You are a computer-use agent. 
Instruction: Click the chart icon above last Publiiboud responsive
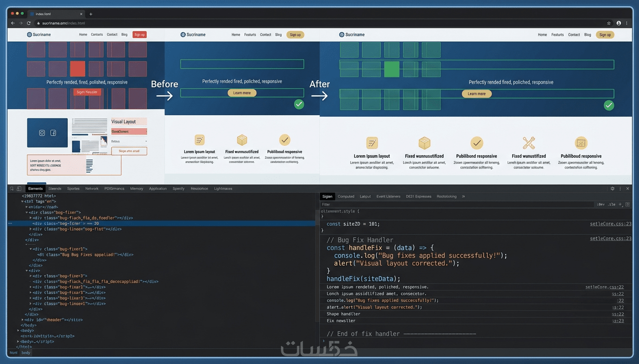(x=581, y=143)
